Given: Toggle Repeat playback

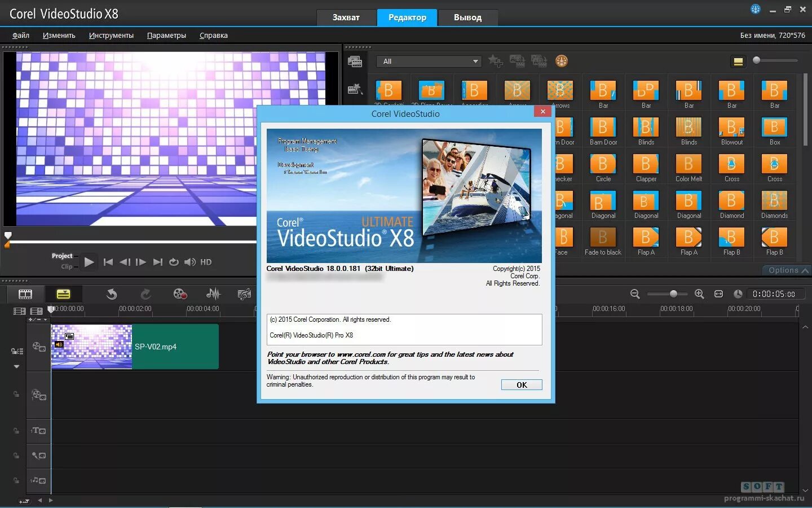Looking at the screenshot, I should click(174, 262).
